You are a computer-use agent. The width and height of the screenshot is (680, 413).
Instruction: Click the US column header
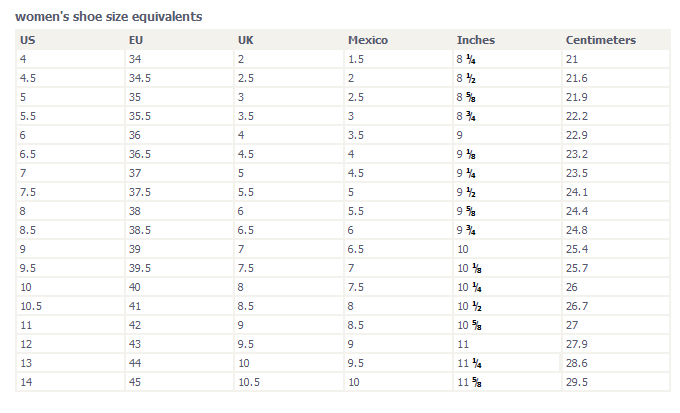point(28,41)
